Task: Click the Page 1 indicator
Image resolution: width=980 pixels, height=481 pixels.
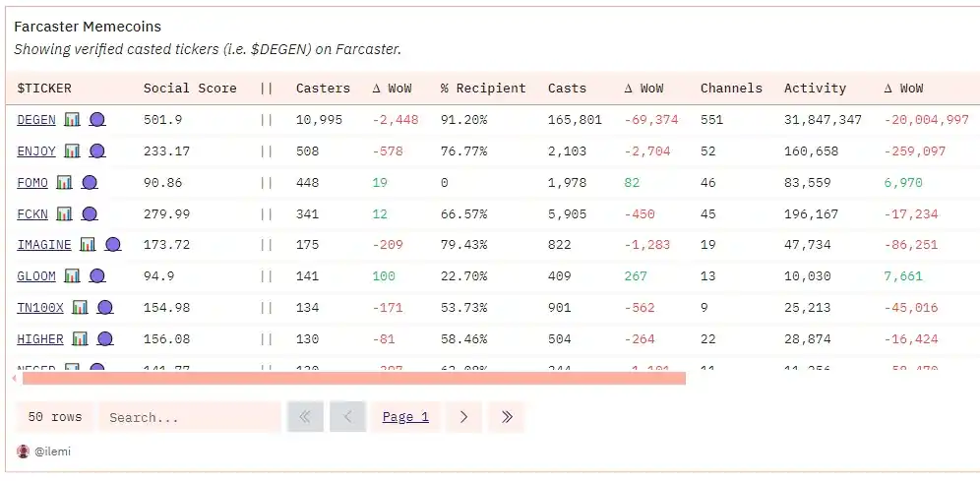Action: 405,417
